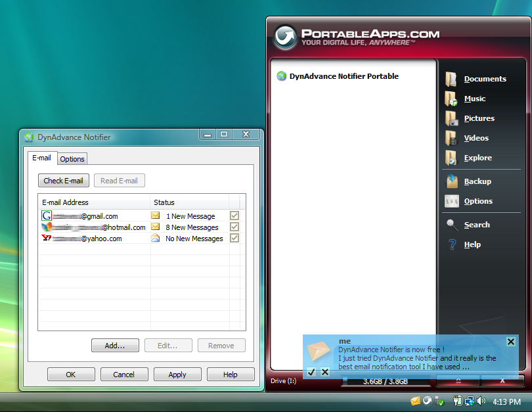Viewport: 532px width, 412px height.
Task: Open the Music folder in PortableApps menu
Action: (x=466, y=99)
